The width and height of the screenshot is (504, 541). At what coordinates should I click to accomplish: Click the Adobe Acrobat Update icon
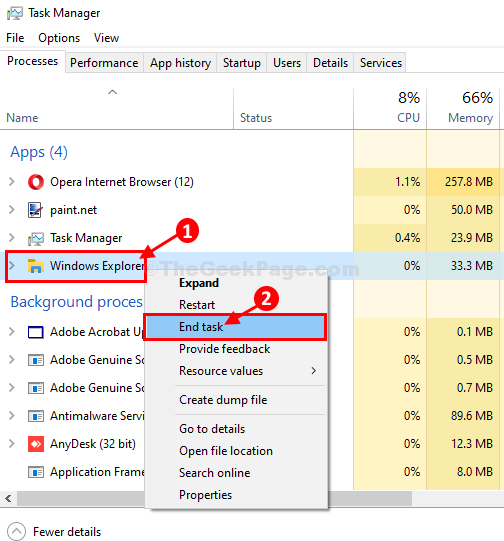(x=36, y=332)
